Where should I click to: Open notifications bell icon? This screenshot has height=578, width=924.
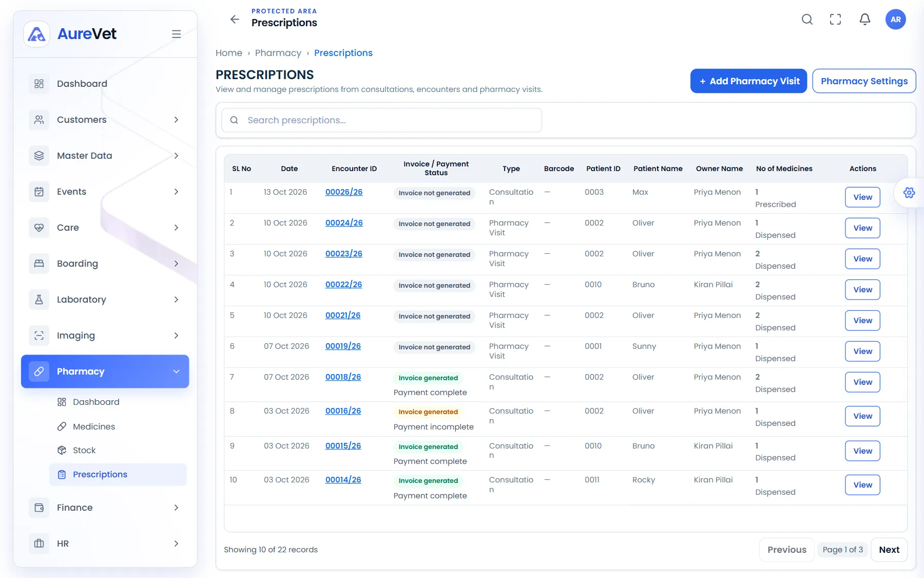click(x=865, y=20)
